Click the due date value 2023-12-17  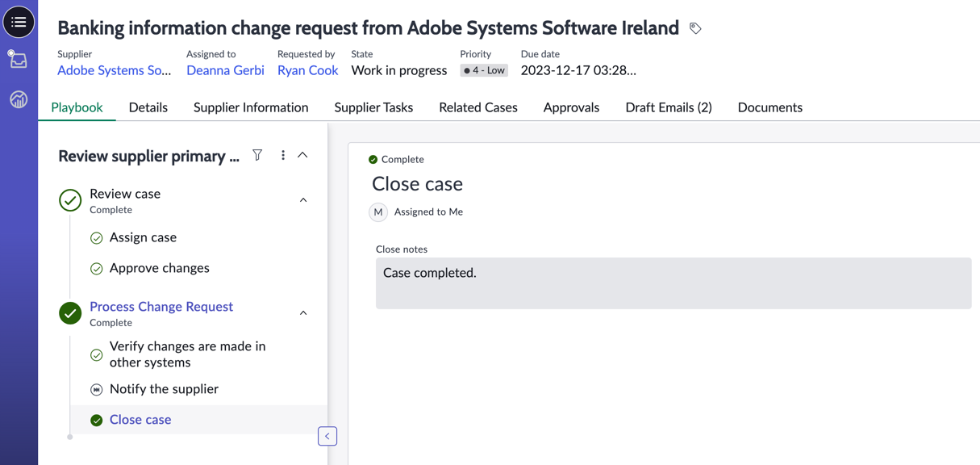(578, 70)
